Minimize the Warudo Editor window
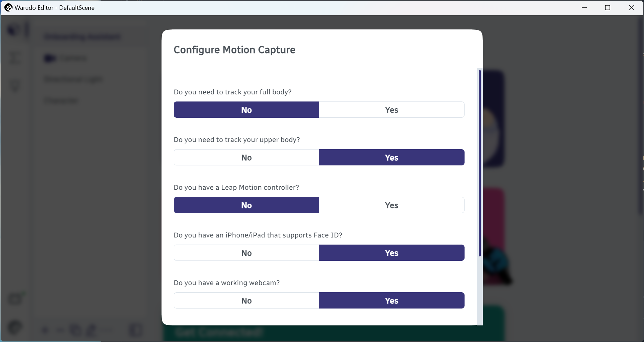 (584, 7)
